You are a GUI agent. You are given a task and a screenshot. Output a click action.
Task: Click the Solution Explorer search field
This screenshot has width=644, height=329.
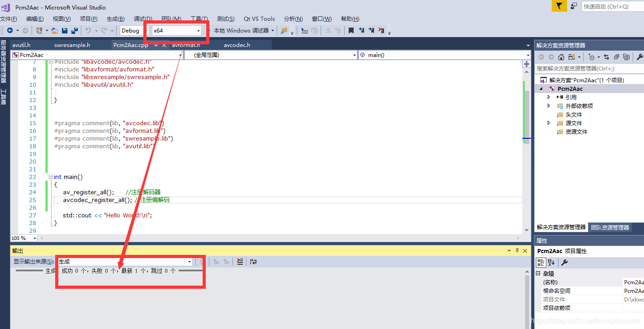[x=589, y=68]
